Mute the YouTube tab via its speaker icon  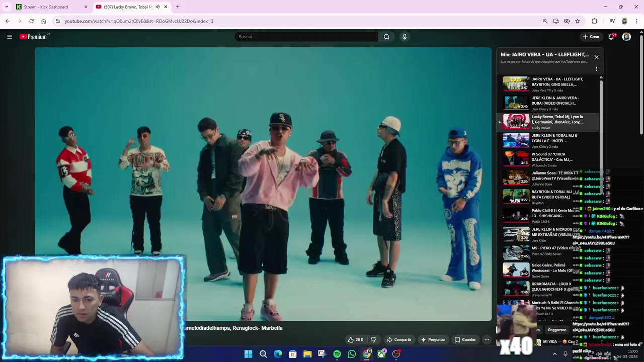point(157,7)
